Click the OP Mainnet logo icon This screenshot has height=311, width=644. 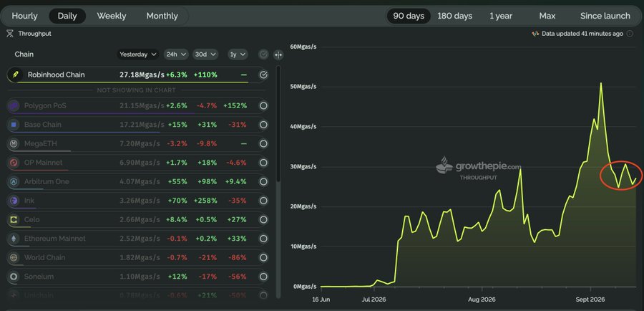[x=14, y=163]
